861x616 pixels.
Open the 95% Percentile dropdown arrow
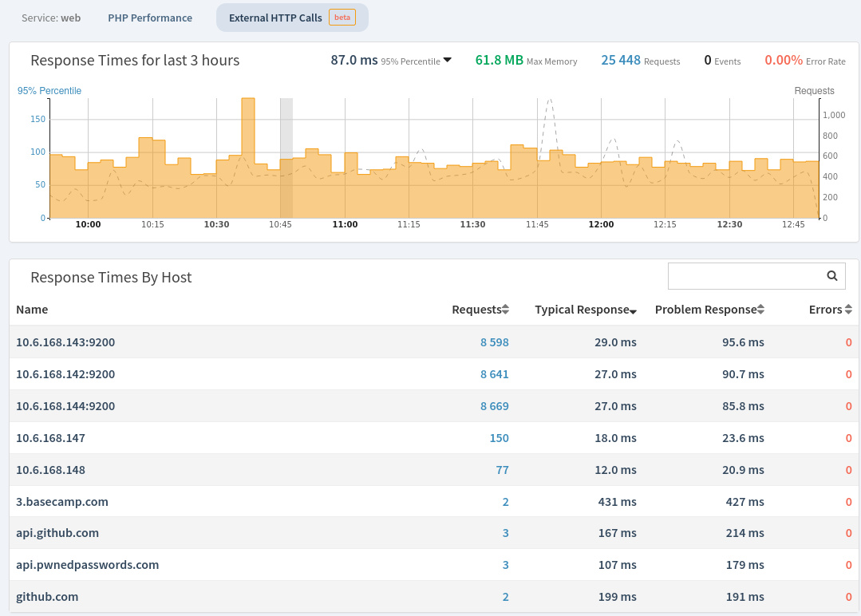click(447, 61)
